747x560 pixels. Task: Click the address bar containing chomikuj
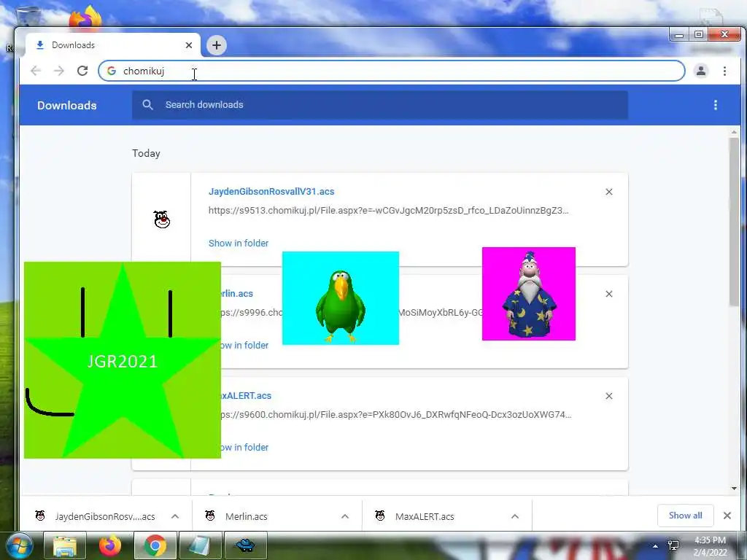392,71
